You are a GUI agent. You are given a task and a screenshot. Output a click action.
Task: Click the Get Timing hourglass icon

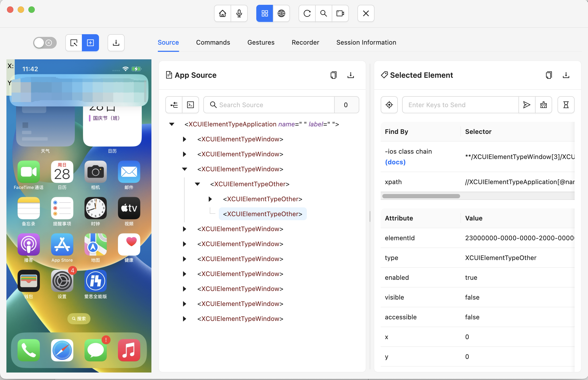pyautogui.click(x=566, y=105)
